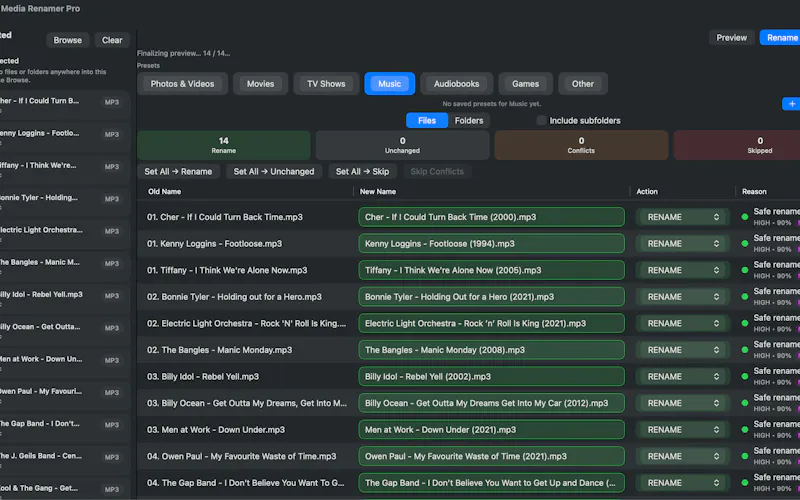This screenshot has height=500, width=800.
Task: Enable Include subfolders checkbox
Action: click(541, 120)
